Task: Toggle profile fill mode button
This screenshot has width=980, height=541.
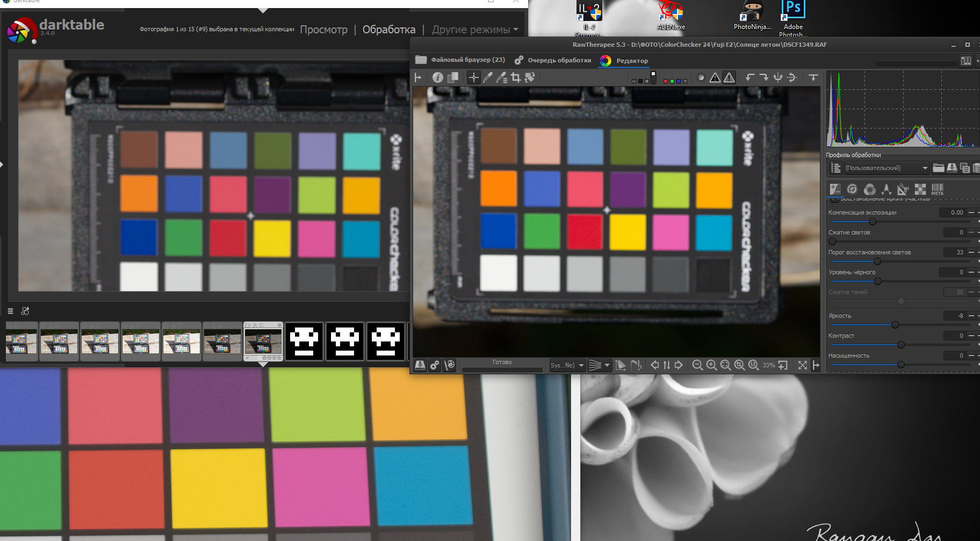Action: pyautogui.click(x=835, y=168)
